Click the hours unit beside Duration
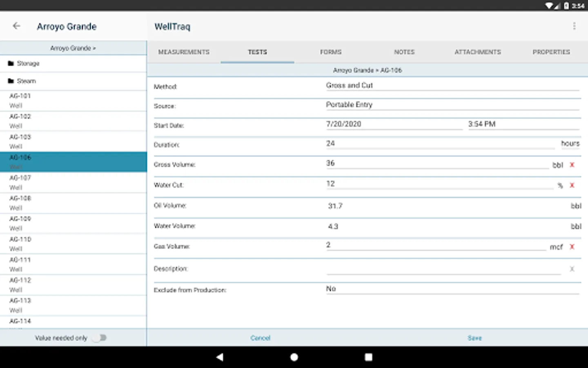This screenshot has height=368, width=588. (570, 144)
